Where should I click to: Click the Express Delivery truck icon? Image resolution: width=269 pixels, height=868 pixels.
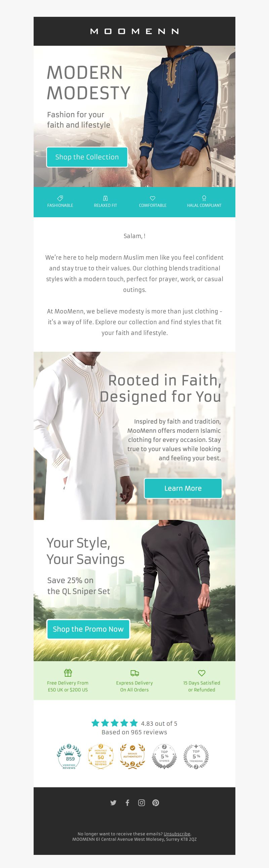point(134,673)
